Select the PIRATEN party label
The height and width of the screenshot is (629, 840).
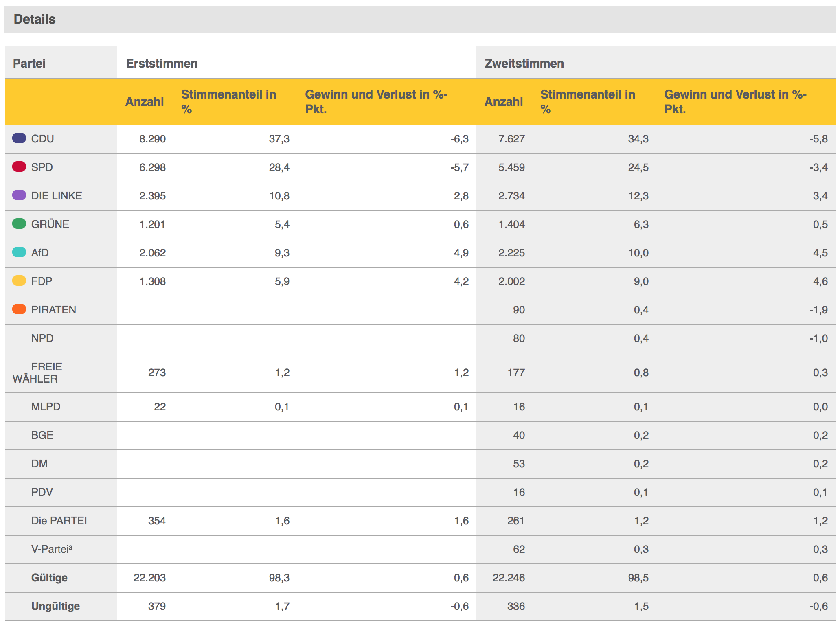pos(54,310)
